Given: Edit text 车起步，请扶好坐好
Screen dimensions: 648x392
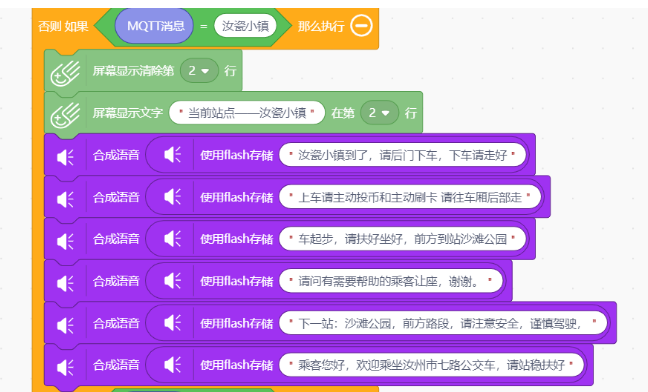Looking at the screenshot, I should (x=403, y=239).
